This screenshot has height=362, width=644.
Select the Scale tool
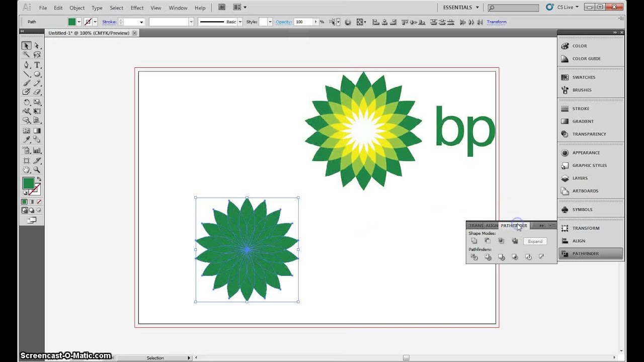37,103
